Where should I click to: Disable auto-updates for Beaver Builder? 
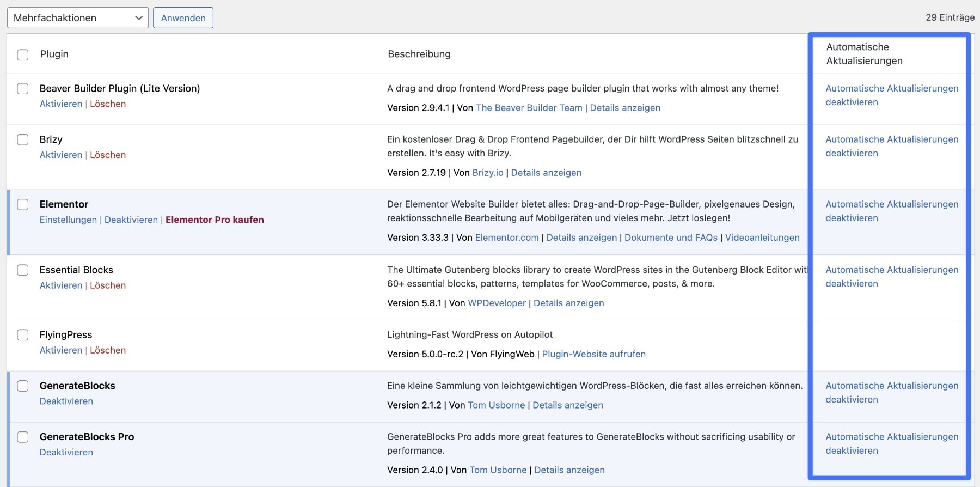click(x=892, y=95)
